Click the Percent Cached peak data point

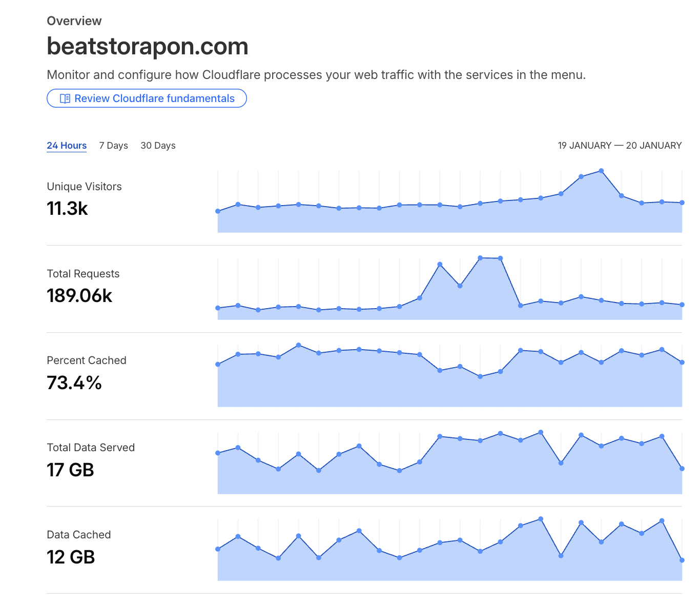[x=299, y=345]
